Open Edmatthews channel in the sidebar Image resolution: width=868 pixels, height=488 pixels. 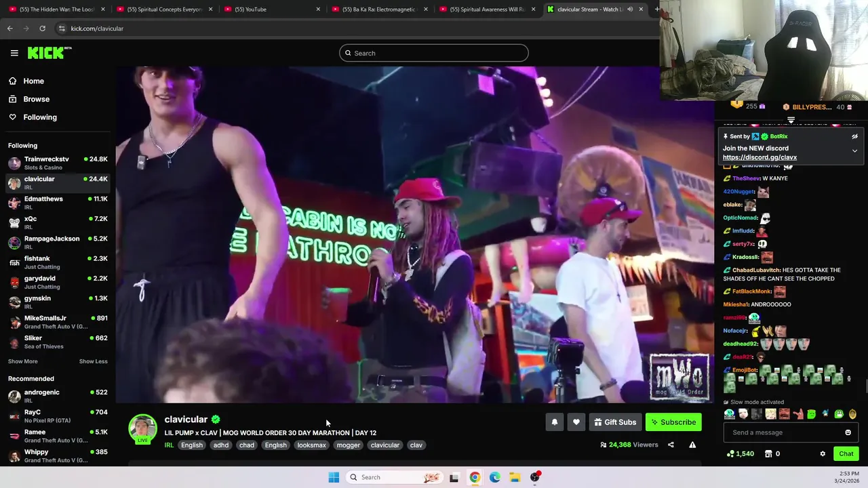pos(58,203)
